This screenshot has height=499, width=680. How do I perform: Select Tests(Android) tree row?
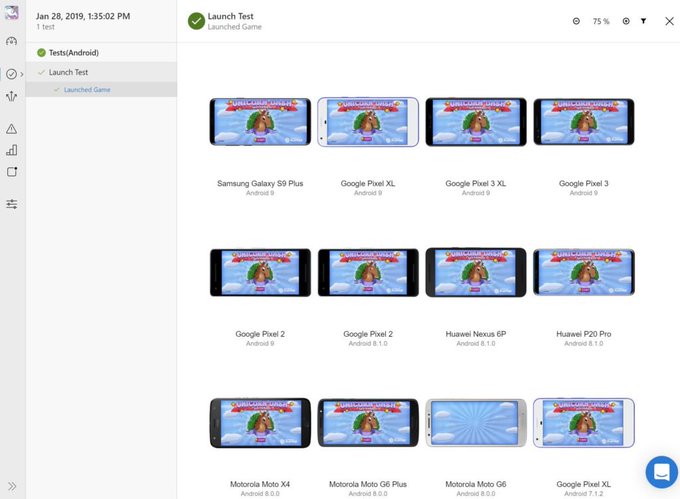(x=101, y=52)
